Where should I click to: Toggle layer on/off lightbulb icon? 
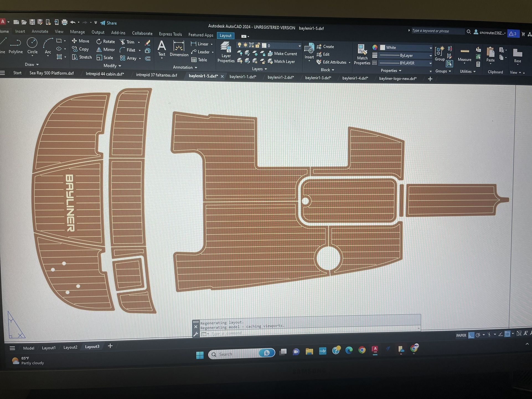tap(239, 45)
